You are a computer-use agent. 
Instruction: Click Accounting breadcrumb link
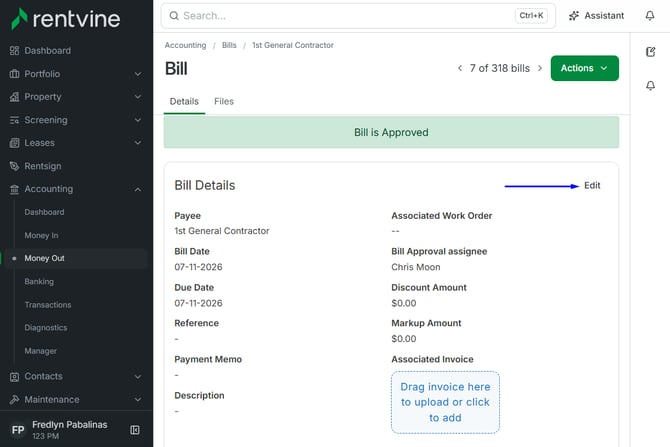(185, 45)
